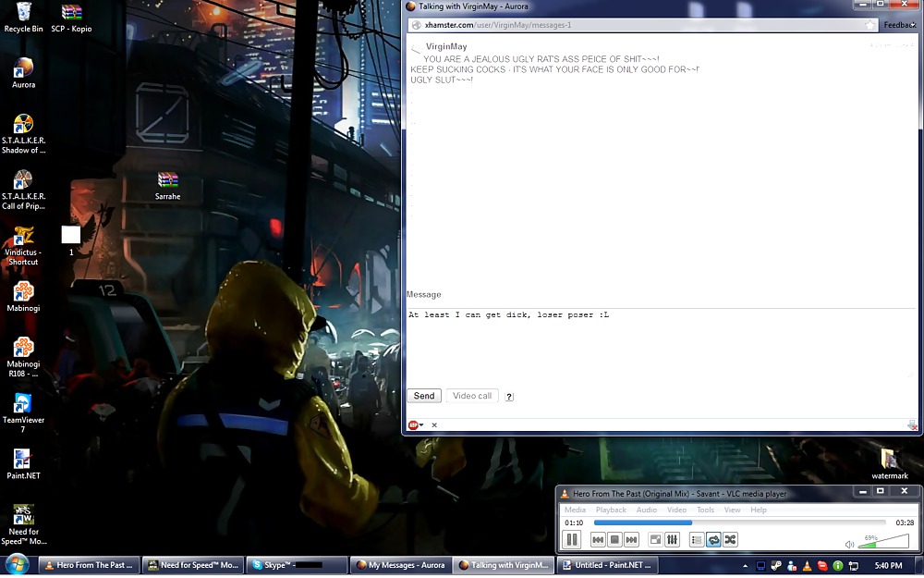The width and height of the screenshot is (924, 578).
Task: Toggle VLC fullscreen button
Action: coord(655,540)
